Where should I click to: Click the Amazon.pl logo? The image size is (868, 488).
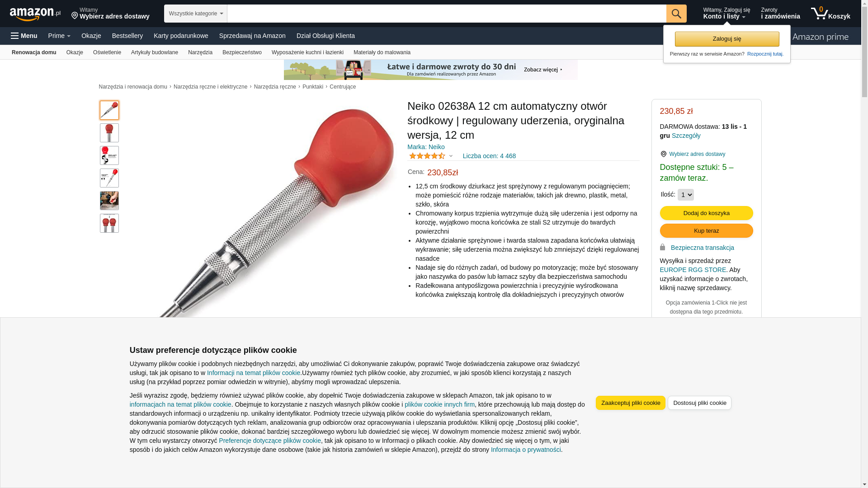pos(35,14)
